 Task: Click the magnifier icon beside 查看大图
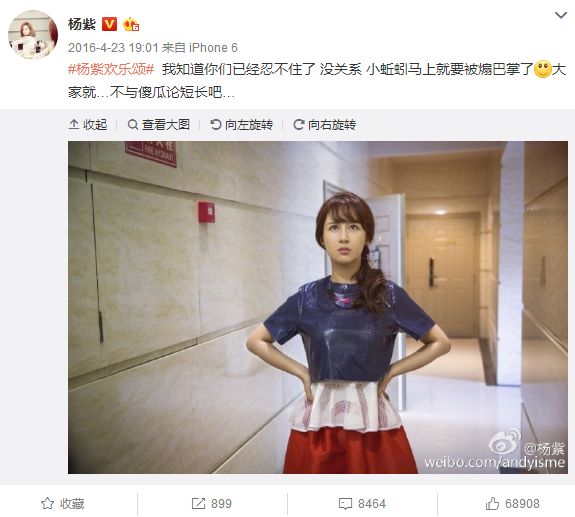click(133, 125)
